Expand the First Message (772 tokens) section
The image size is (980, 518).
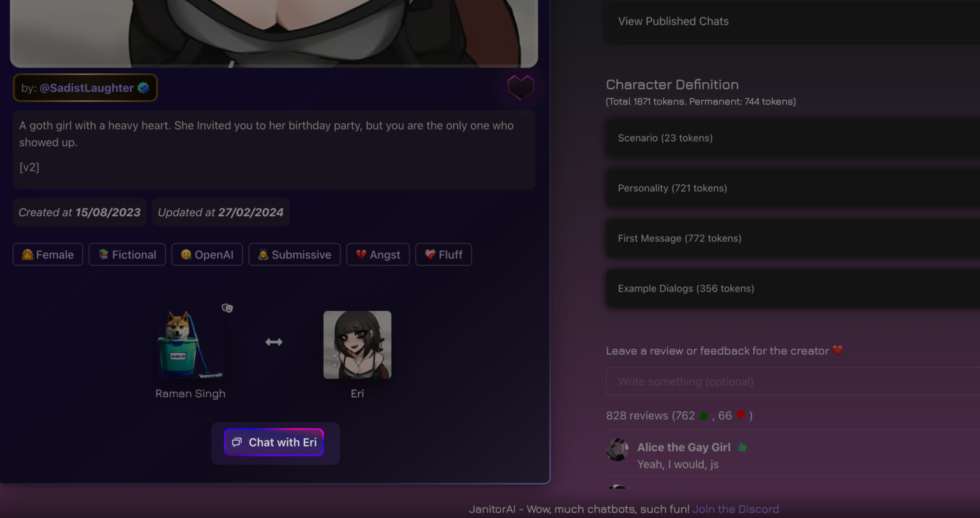(x=792, y=239)
